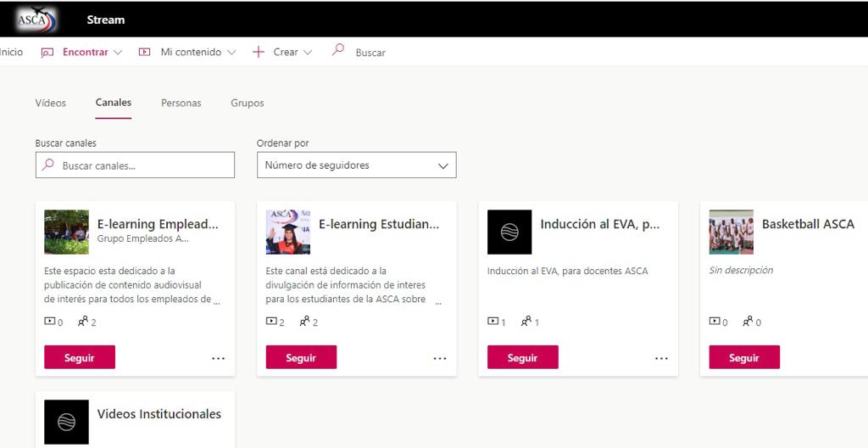This screenshot has width=868, height=448.
Task: Open more options for E-learning Empleados card
Action: [218, 358]
